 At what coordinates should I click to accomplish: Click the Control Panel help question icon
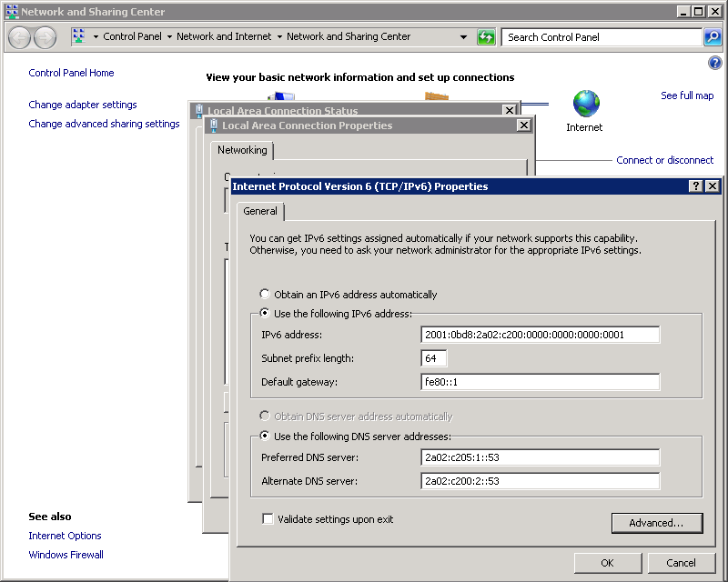714,63
